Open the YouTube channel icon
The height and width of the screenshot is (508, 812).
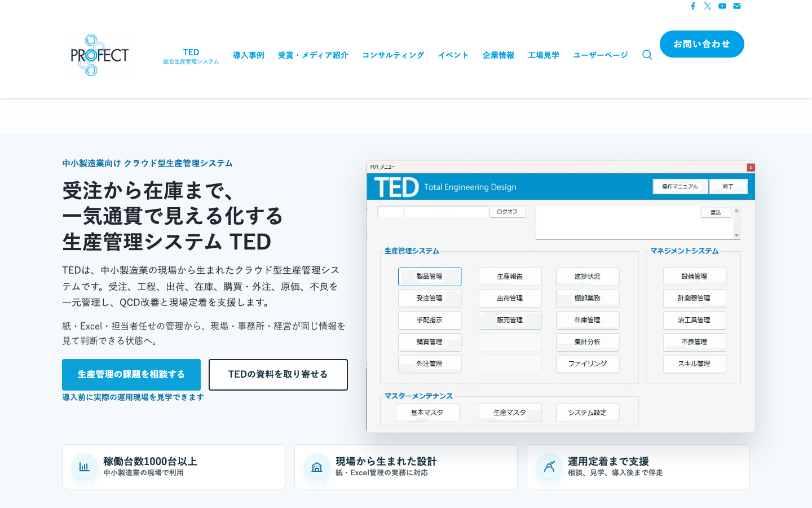coord(722,6)
